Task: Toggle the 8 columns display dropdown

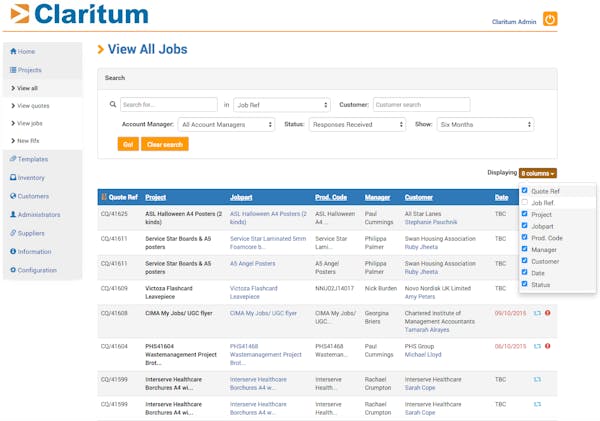Action: [x=538, y=173]
